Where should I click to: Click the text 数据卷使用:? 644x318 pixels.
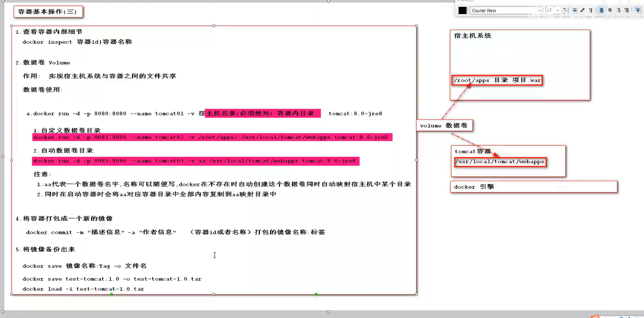(x=43, y=90)
